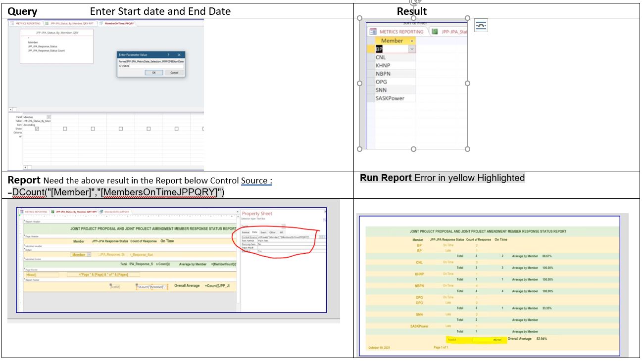Image resolution: width=644 pixels, height=361 pixels.
Task: Select the Data tab in Property Sheet
Action: pyautogui.click(x=254, y=232)
